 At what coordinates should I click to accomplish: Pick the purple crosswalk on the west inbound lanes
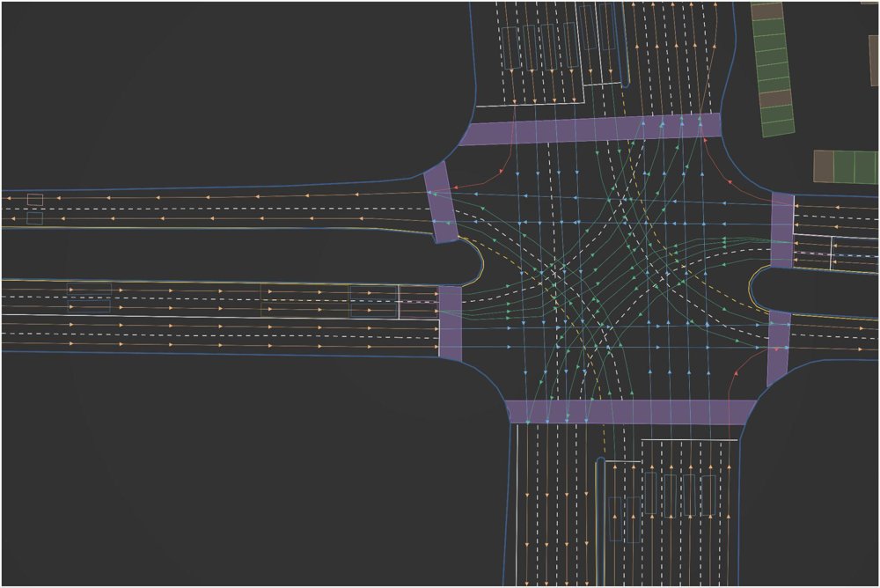(x=450, y=323)
